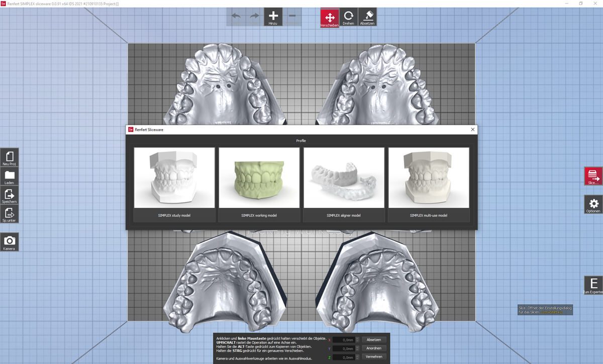Switch to expert mode with the E button
Viewport: 603px width, 364px height.
593,285
